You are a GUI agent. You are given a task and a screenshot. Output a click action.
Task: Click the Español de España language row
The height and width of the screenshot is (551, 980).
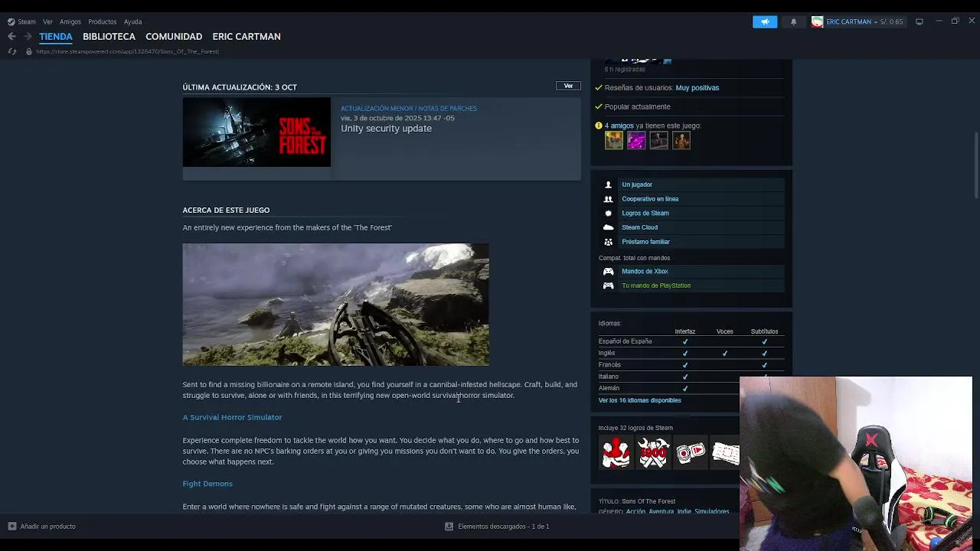[x=691, y=341]
